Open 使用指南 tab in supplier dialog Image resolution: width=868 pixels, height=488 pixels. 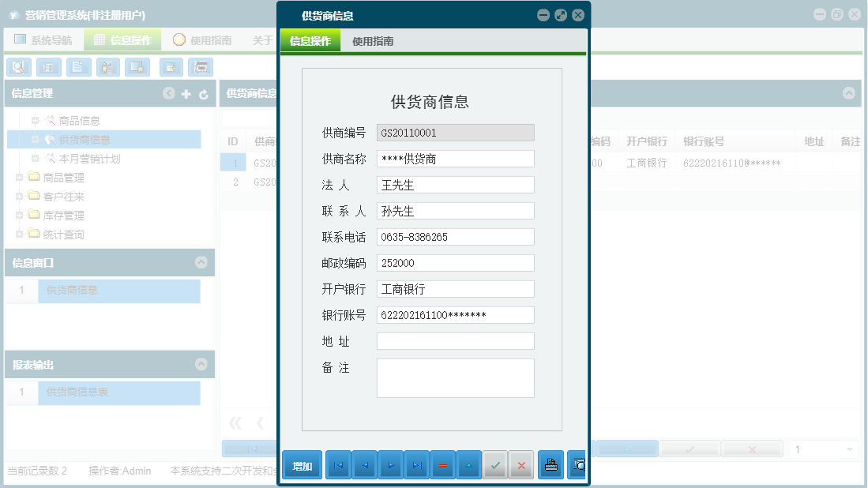[373, 41]
